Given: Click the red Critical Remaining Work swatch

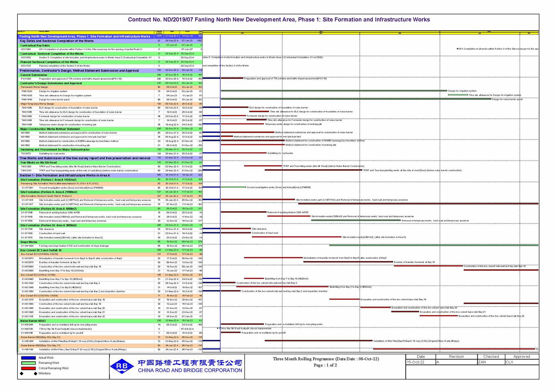Looking at the screenshot, I should tap(28, 368).
